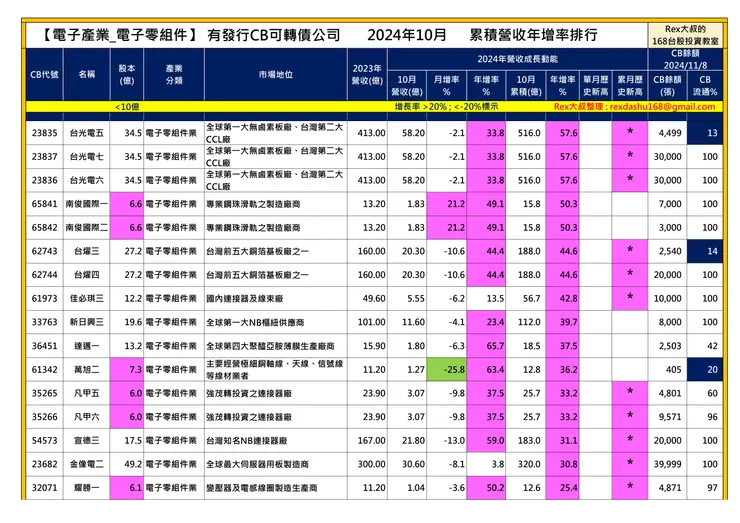740x523 pixels.
Task: Select CB code 23837
Action: 44,157
